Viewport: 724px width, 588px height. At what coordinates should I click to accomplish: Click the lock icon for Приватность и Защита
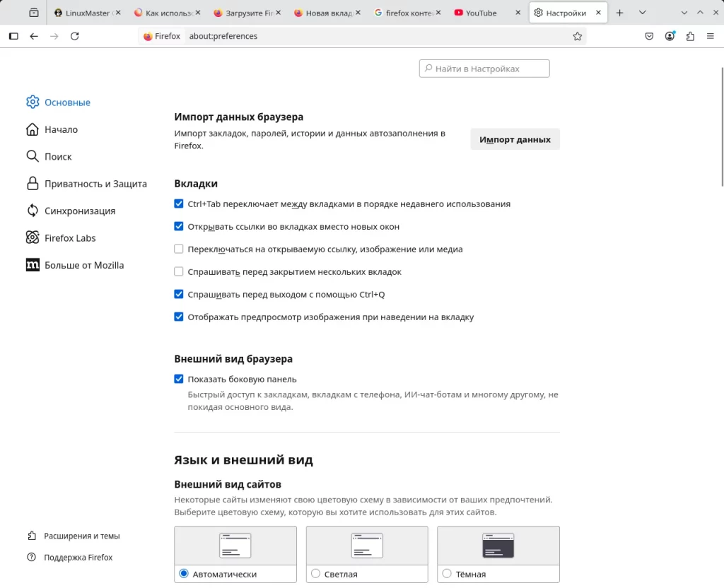[x=33, y=184]
